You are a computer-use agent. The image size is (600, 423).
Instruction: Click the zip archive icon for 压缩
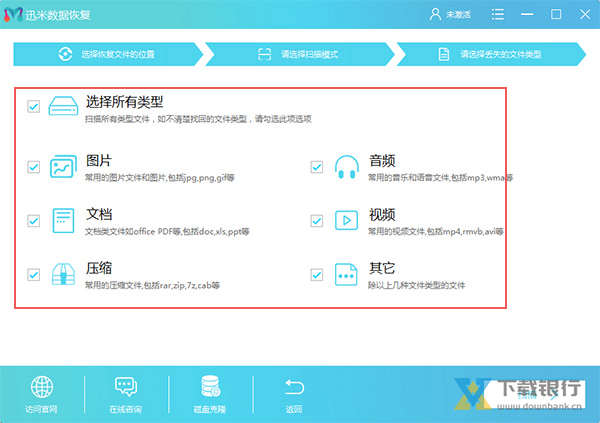63,274
